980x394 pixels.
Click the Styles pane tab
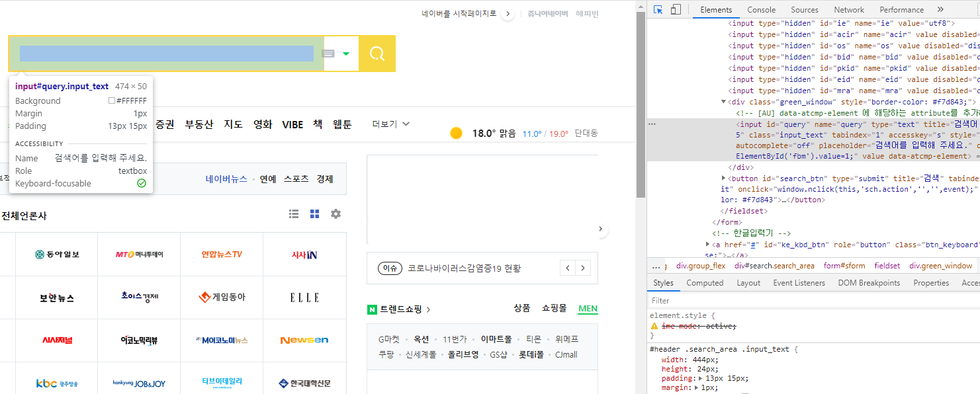tap(663, 283)
